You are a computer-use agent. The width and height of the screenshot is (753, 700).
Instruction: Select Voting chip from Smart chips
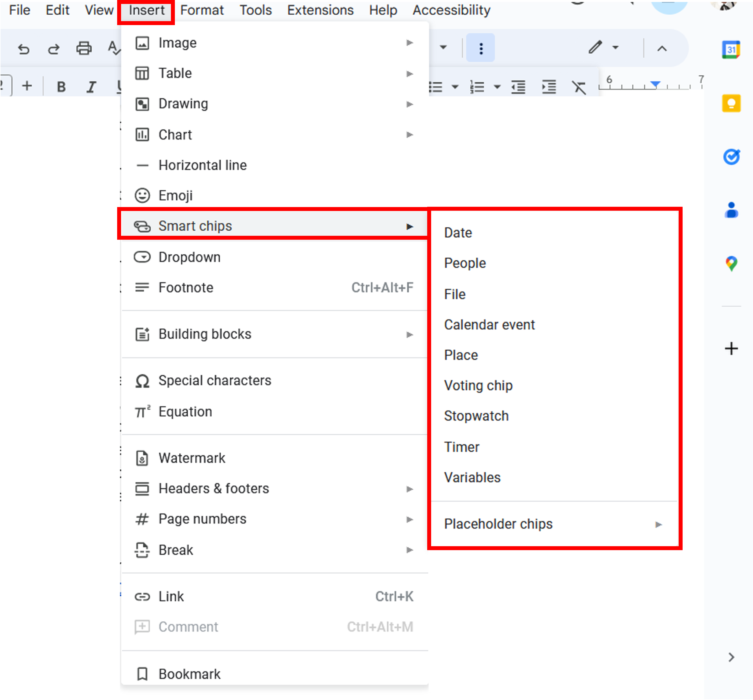(478, 386)
